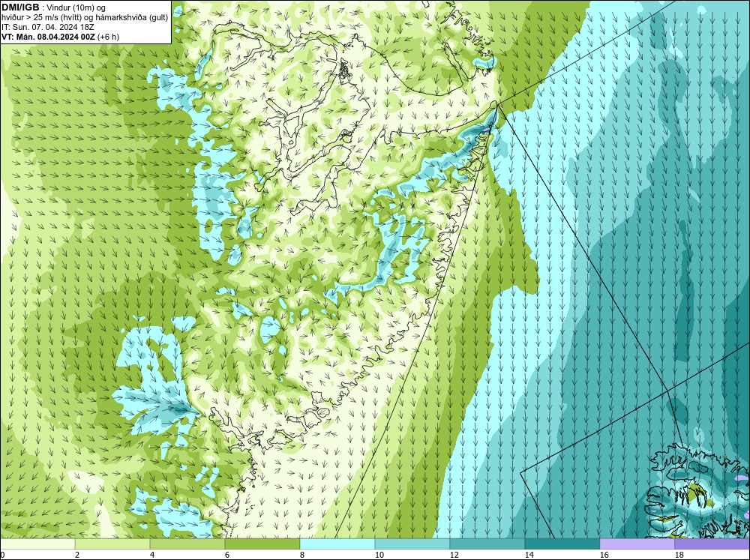Click the 6–8 m/s dark green legend swatch

[x=262, y=544]
